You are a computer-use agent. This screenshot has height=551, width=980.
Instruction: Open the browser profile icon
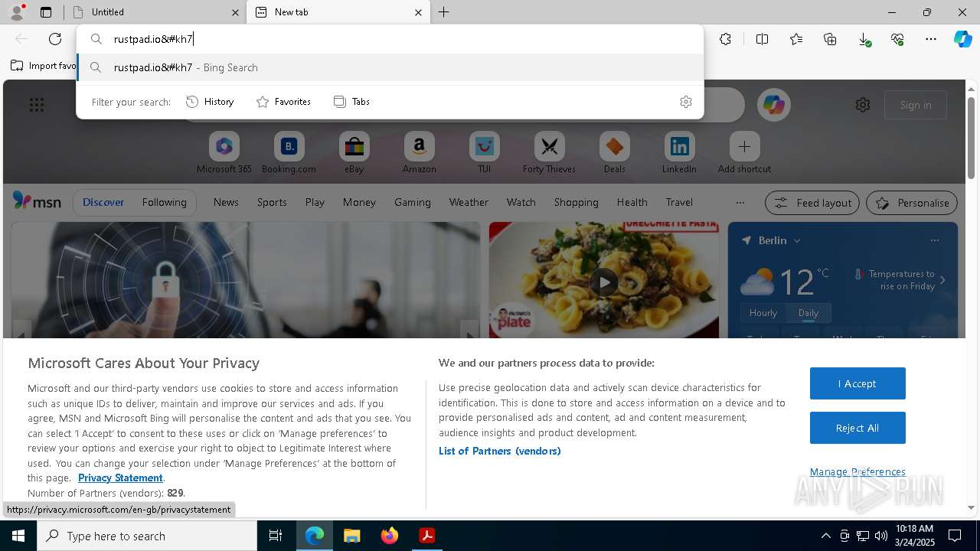(x=16, y=11)
